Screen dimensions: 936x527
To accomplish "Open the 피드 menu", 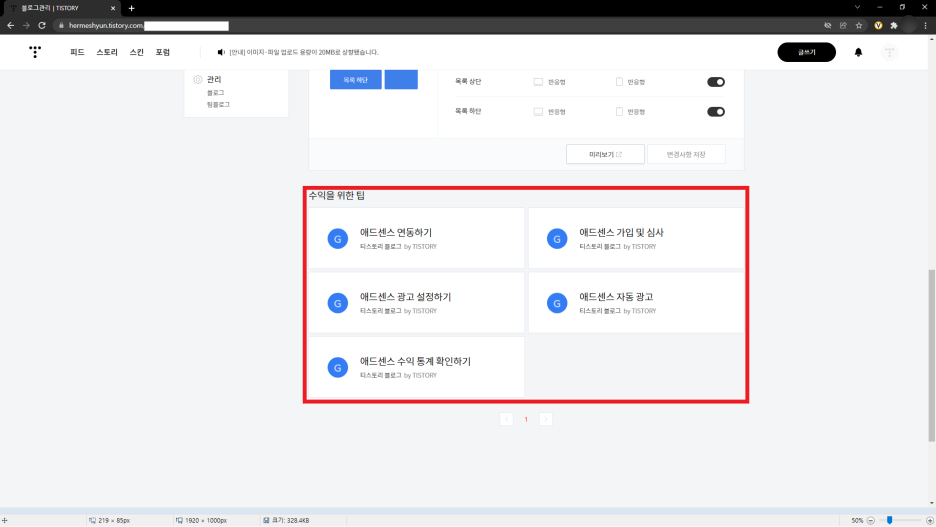I will pos(77,52).
